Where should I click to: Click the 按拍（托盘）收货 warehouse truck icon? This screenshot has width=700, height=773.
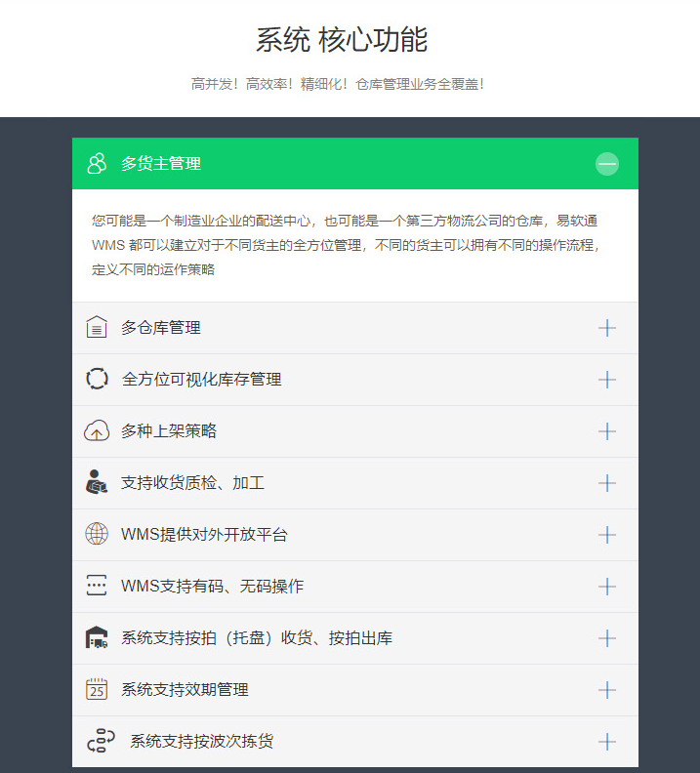tap(97, 637)
